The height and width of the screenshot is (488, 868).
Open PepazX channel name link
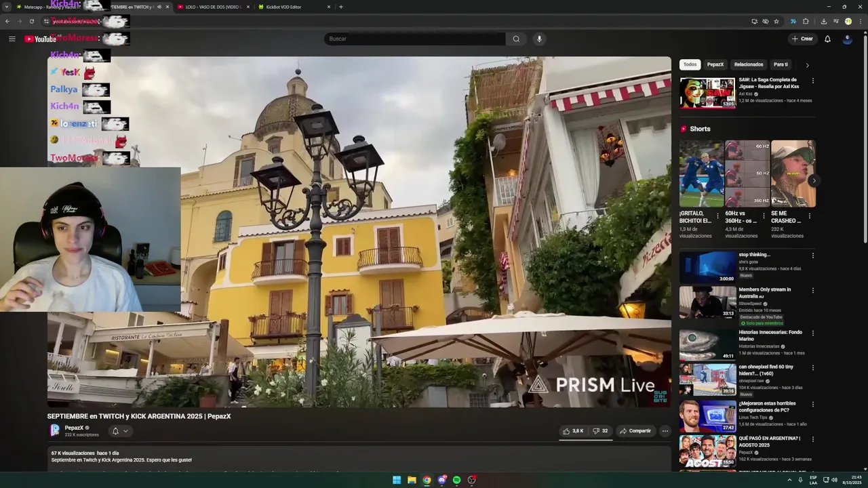(74, 428)
